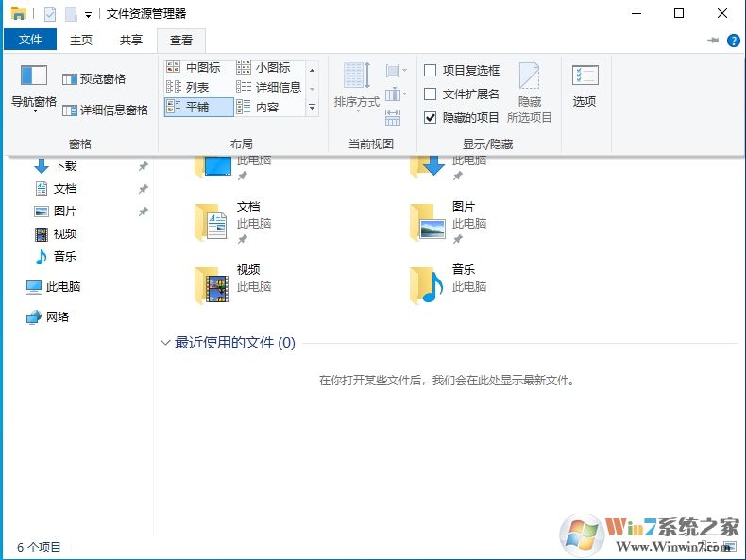Select the 图片 folder tile
Viewport: 746px width, 560px height.
pyautogui.click(x=449, y=222)
